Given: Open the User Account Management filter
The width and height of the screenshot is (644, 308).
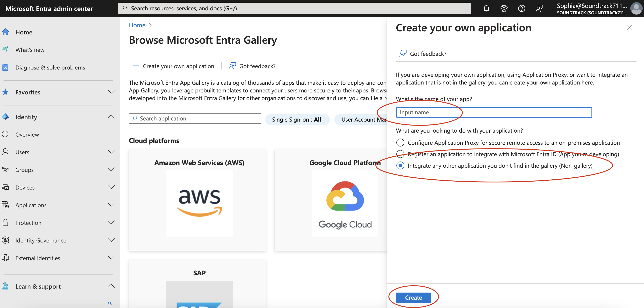Looking at the screenshot, I should (361, 120).
